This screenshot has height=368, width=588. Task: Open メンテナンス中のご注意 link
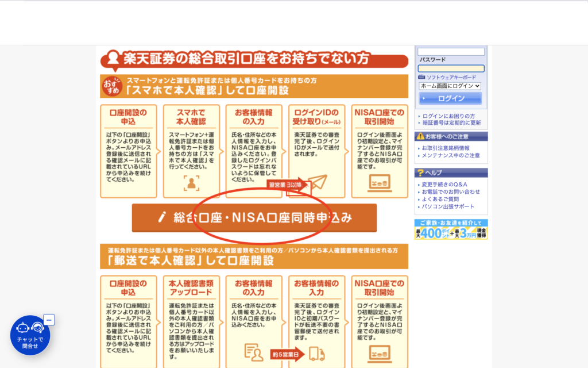click(451, 155)
